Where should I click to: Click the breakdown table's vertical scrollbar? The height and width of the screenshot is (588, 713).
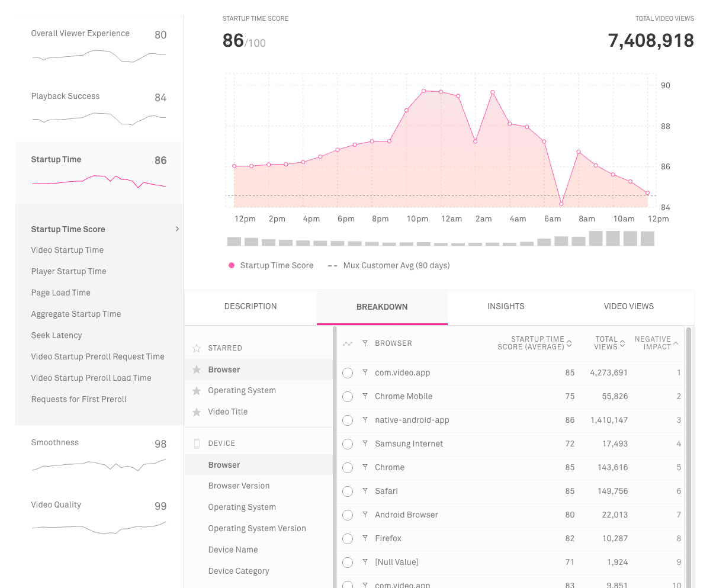[x=688, y=456]
